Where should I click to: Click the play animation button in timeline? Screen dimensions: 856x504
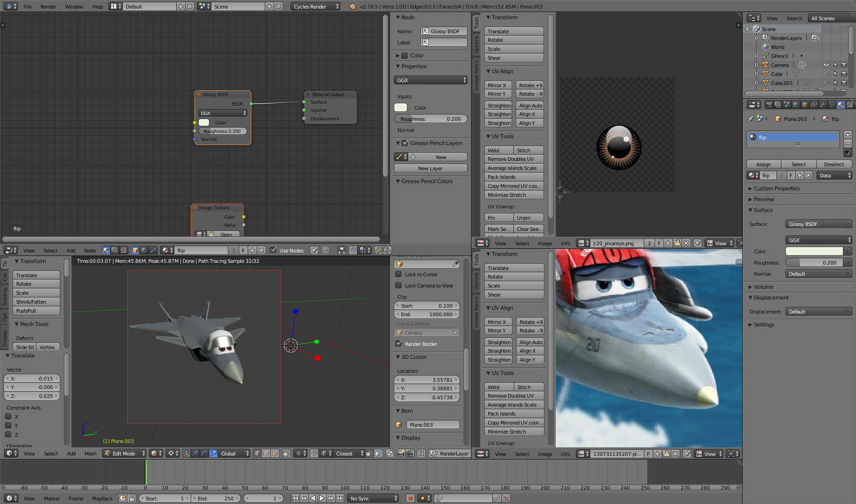[322, 499]
